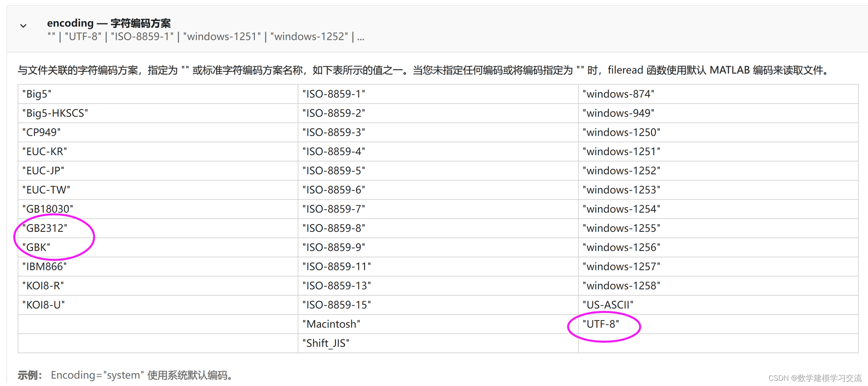
Task: Select the "Big5-HKSCS" encoding cell
Action: click(55, 113)
